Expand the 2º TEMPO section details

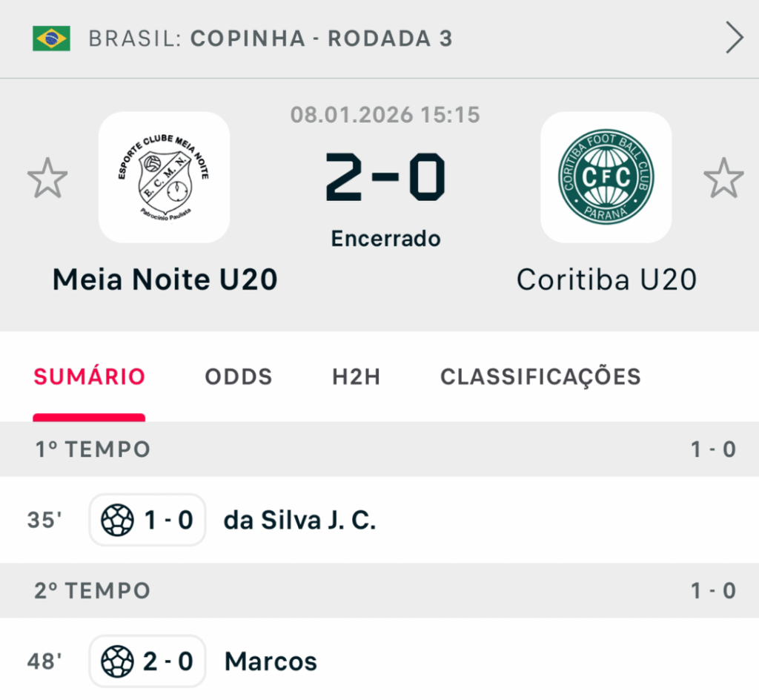92,590
